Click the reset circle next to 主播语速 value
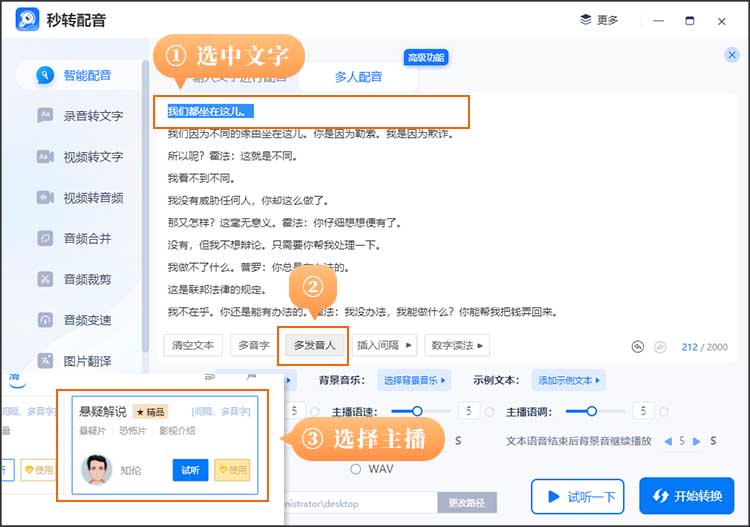Screen dimensions: 750x527 tap(489, 412)
